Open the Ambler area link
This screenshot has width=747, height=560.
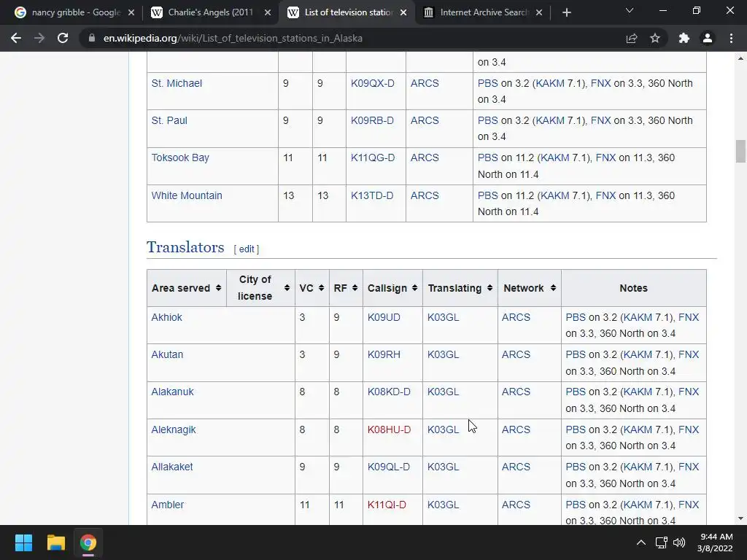coord(168,505)
